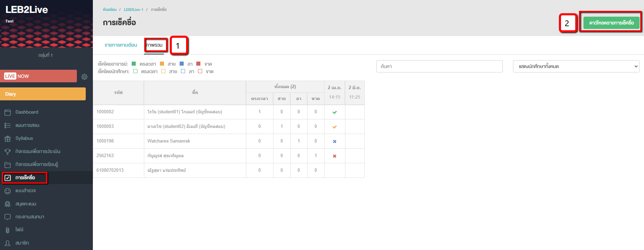This screenshot has height=250, width=644.
Task: Click red cross mark for student 2562163
Action: click(x=335, y=156)
